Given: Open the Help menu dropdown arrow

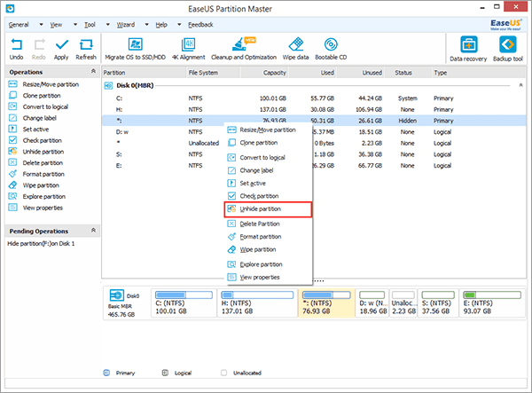Looking at the screenshot, I should [x=179, y=25].
